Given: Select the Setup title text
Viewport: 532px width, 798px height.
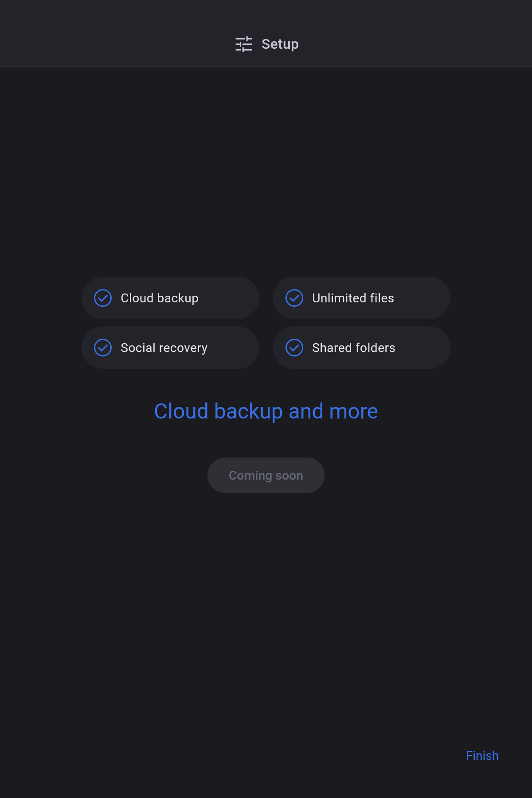Looking at the screenshot, I should (280, 44).
